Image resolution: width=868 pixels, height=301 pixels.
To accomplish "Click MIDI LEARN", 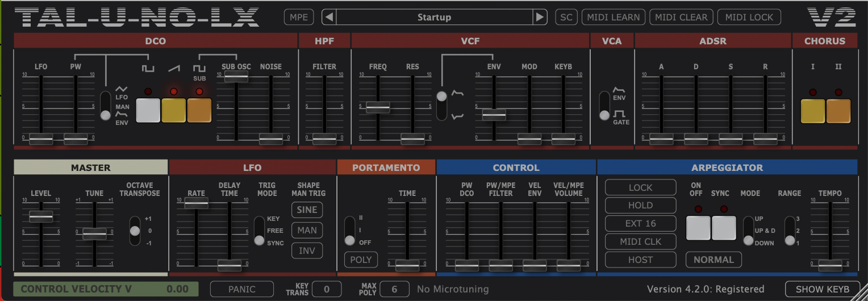I will pos(614,17).
